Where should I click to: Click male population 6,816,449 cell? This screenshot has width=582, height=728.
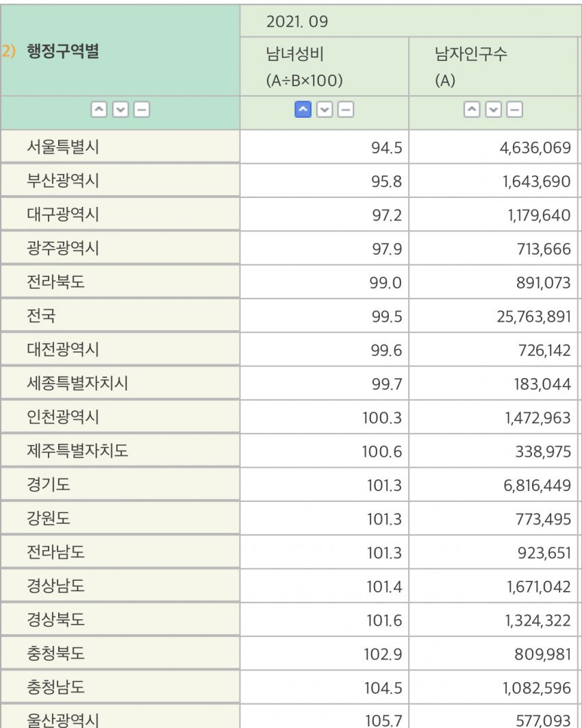point(537,486)
